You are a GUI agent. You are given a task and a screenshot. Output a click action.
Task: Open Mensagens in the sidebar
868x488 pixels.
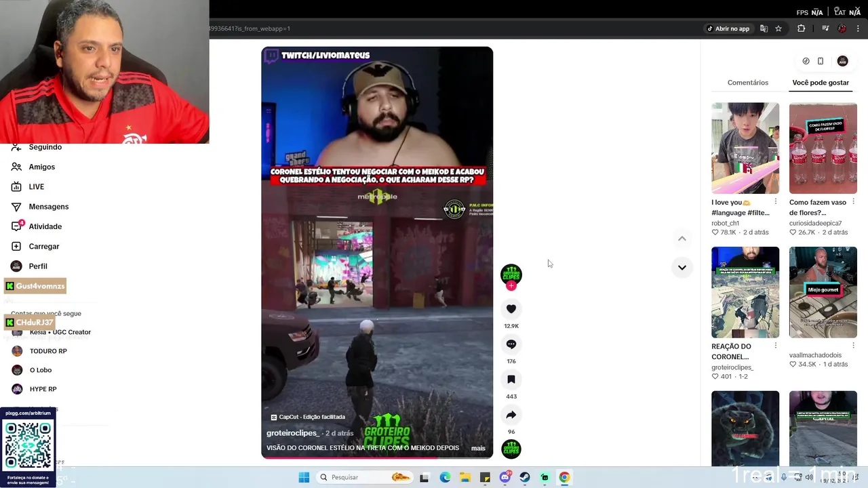coord(49,207)
